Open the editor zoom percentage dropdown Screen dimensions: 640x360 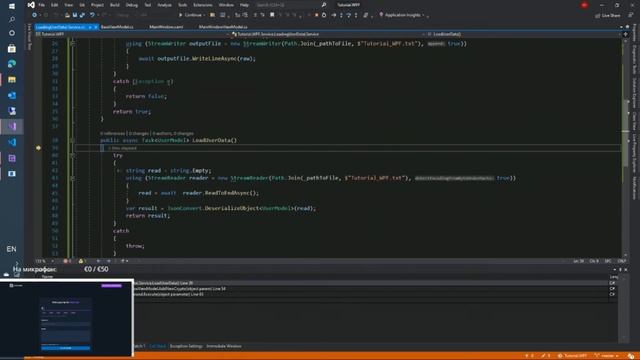click(44, 261)
